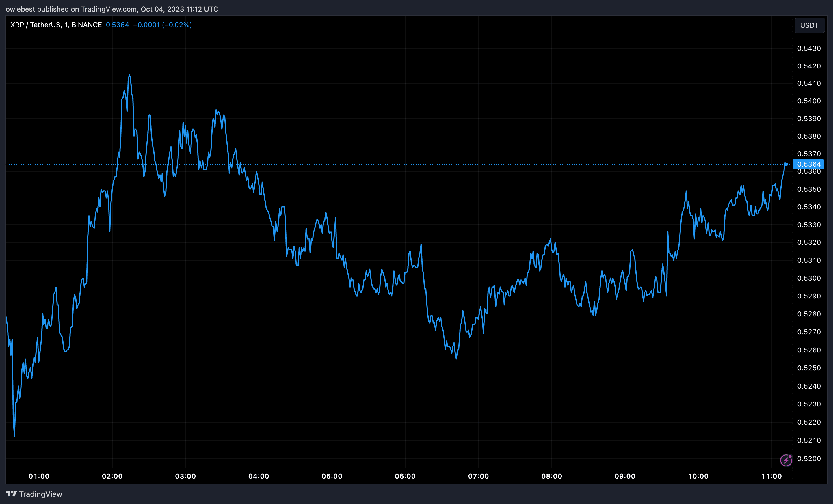The height and width of the screenshot is (504, 833).
Task: Click the 0.5200 price scale label
Action: coord(809,458)
